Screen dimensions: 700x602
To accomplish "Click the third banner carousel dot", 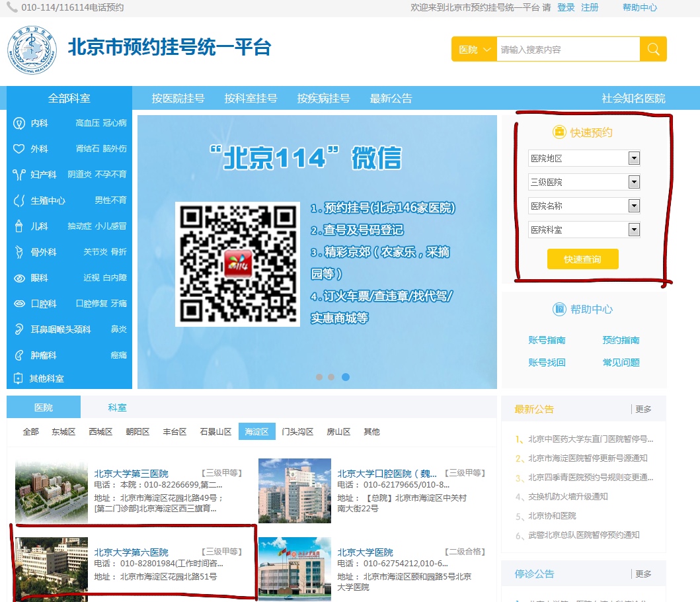I will pyautogui.click(x=346, y=377).
